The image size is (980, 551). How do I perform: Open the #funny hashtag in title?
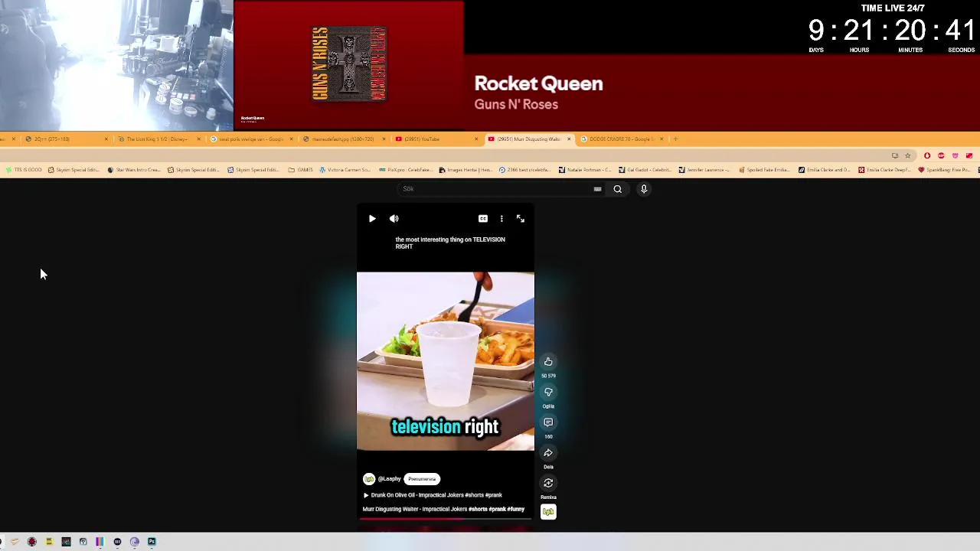[x=516, y=509]
